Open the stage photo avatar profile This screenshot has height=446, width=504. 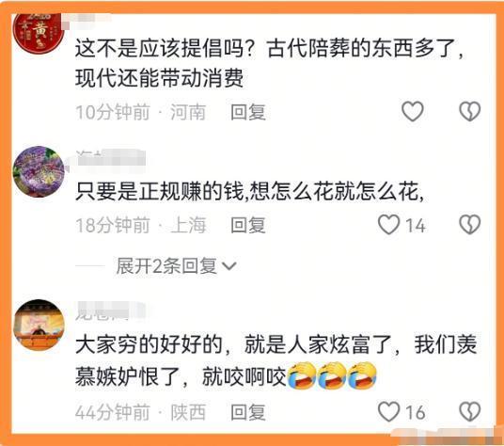coord(39,325)
